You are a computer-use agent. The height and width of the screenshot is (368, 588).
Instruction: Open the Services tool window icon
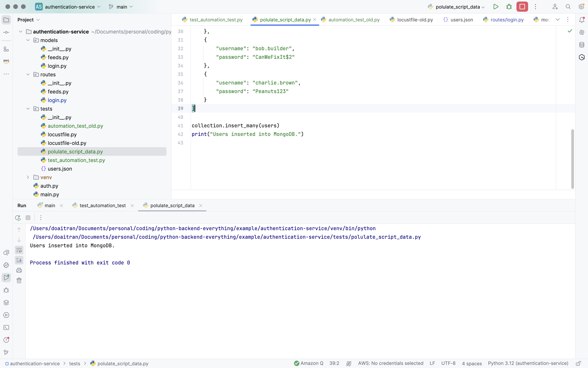point(6,315)
